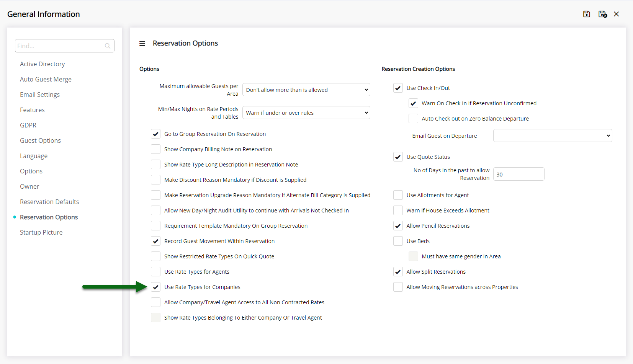The image size is (633, 364).
Task: Check Show Company Billing Note on Reservation
Action: 155,149
